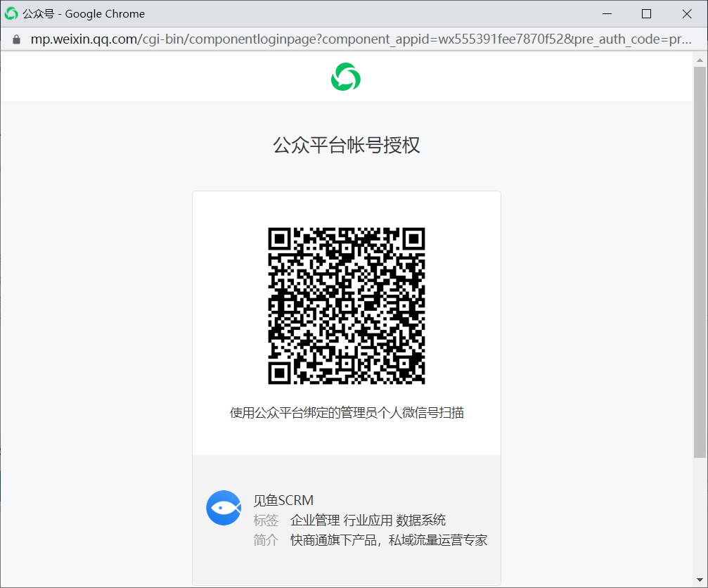This screenshot has width=708, height=588.
Task: Click the scrollbar down arrow
Action: coord(700,580)
